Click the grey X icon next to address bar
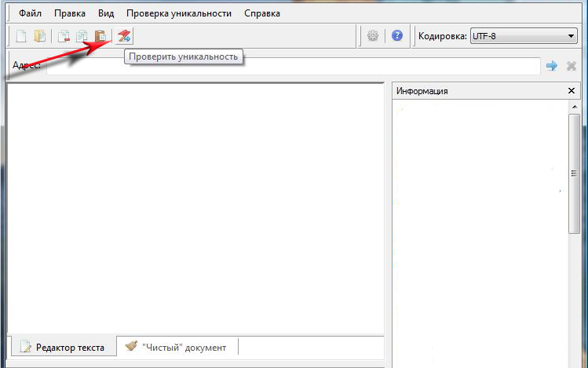The height and width of the screenshot is (368, 588). click(572, 66)
